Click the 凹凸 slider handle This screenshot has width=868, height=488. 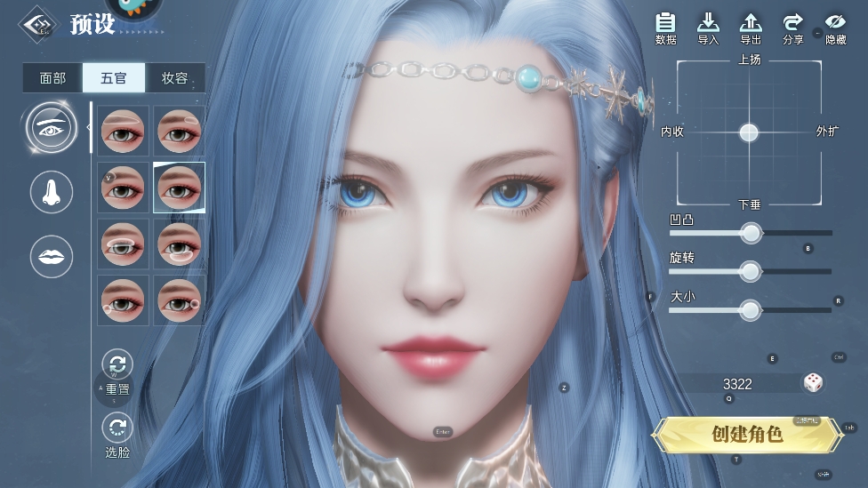751,233
